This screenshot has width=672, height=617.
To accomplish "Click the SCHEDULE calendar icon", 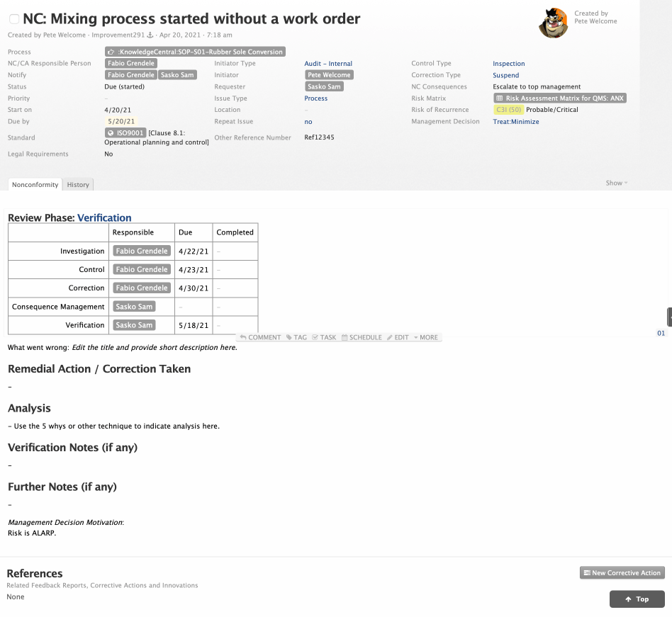I will point(345,338).
